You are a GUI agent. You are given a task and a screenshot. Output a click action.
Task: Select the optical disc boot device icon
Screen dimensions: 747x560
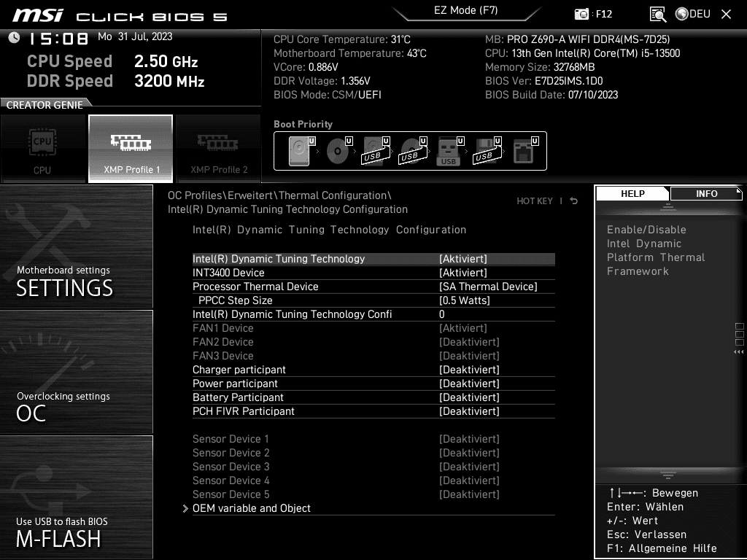point(339,151)
